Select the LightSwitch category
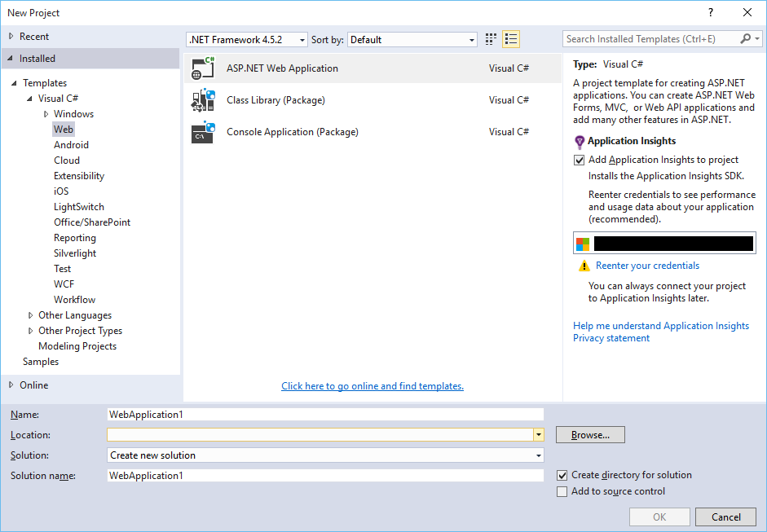Viewport: 767px width, 532px height. (x=79, y=207)
